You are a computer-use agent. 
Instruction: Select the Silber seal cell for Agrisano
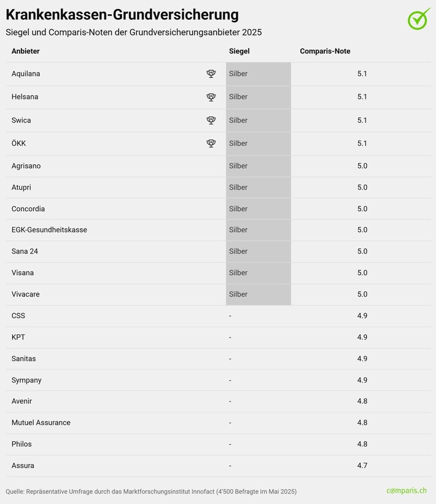click(258, 166)
